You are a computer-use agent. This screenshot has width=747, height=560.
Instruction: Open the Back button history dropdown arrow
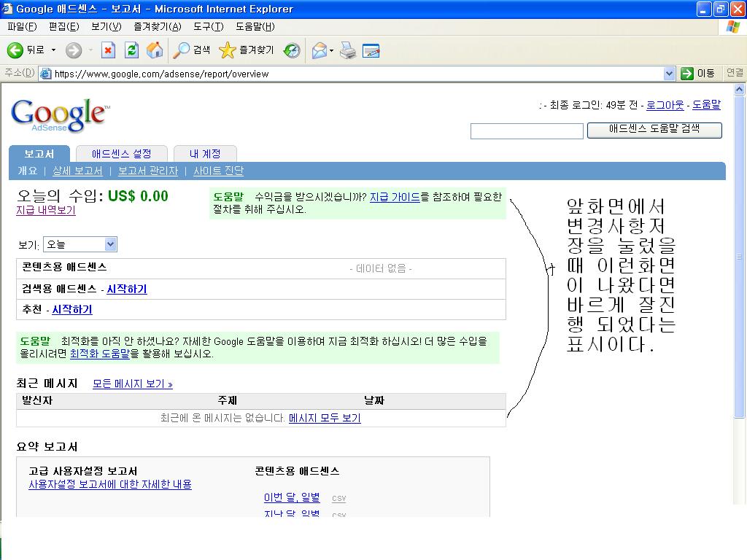click(x=53, y=50)
